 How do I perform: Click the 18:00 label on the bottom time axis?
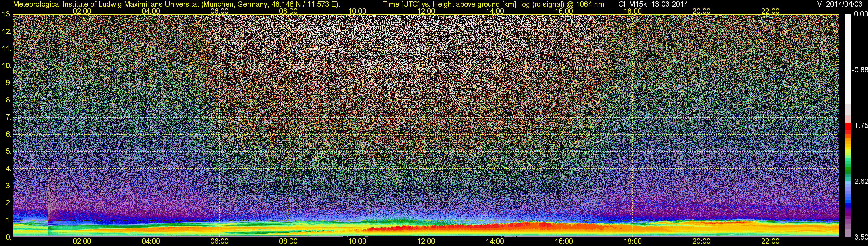632,241
